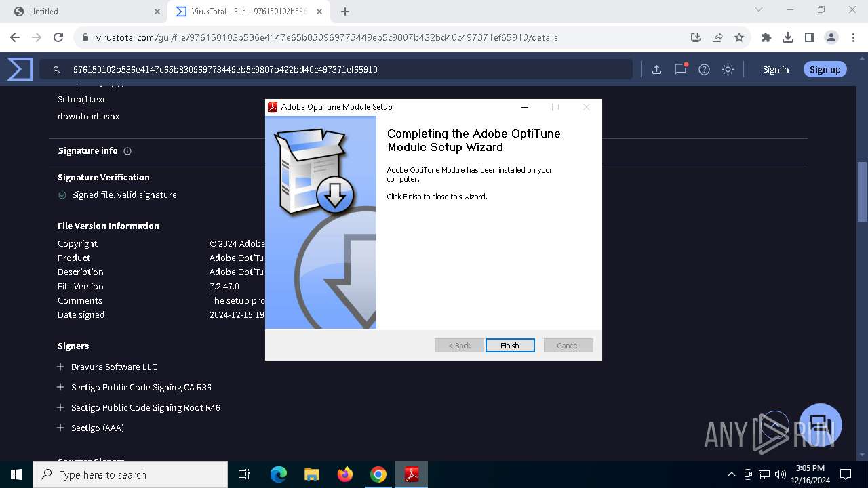Open Task View on the taskbar

point(244,474)
